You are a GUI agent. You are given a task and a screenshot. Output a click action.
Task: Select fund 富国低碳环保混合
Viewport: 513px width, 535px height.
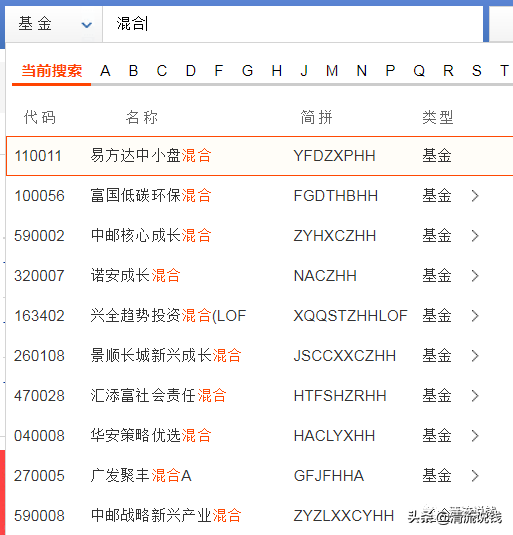click(x=151, y=196)
